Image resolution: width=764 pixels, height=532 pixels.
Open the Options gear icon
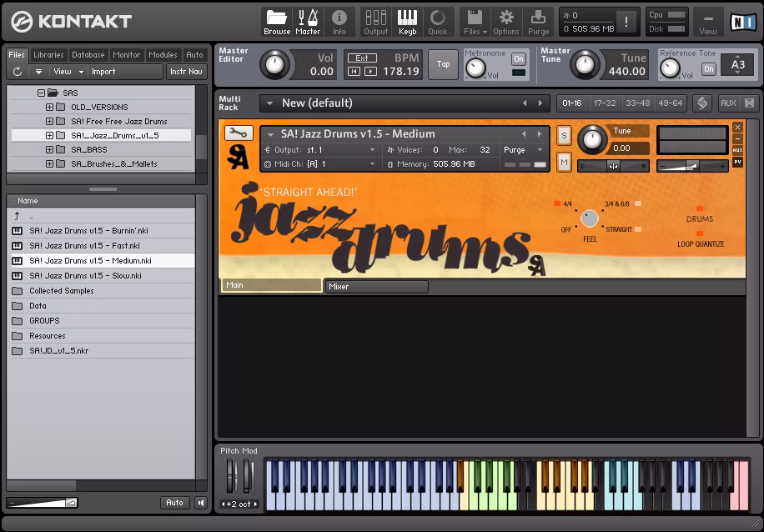[505, 22]
